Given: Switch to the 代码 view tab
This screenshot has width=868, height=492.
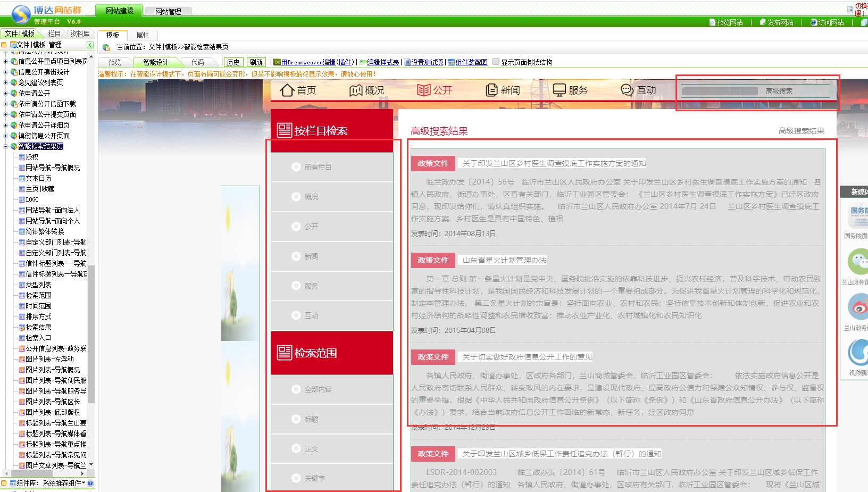Looking at the screenshot, I should coord(198,62).
